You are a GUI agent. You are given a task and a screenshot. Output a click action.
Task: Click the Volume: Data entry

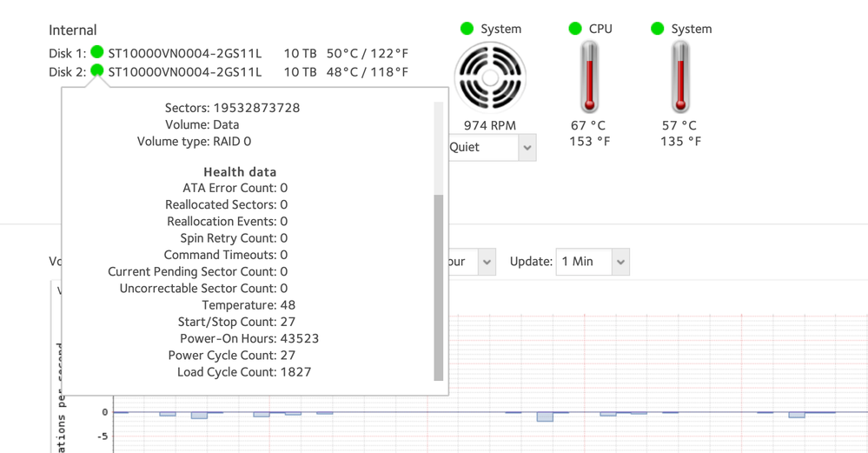(x=202, y=124)
